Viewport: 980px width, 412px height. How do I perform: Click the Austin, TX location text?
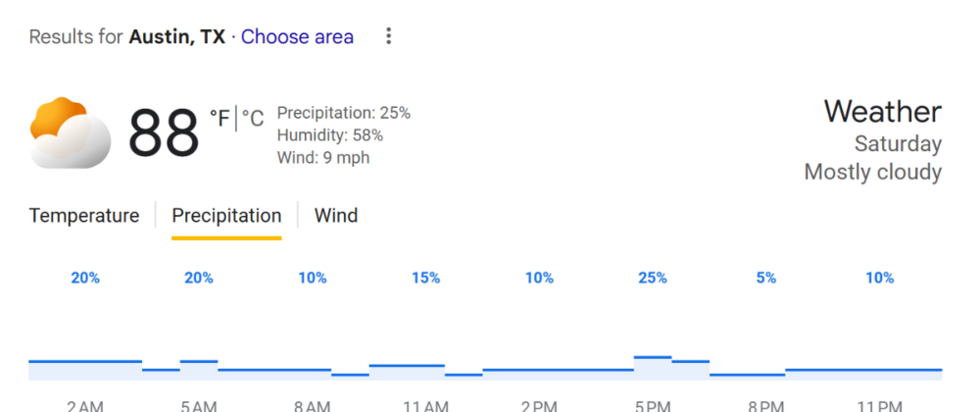(x=177, y=37)
